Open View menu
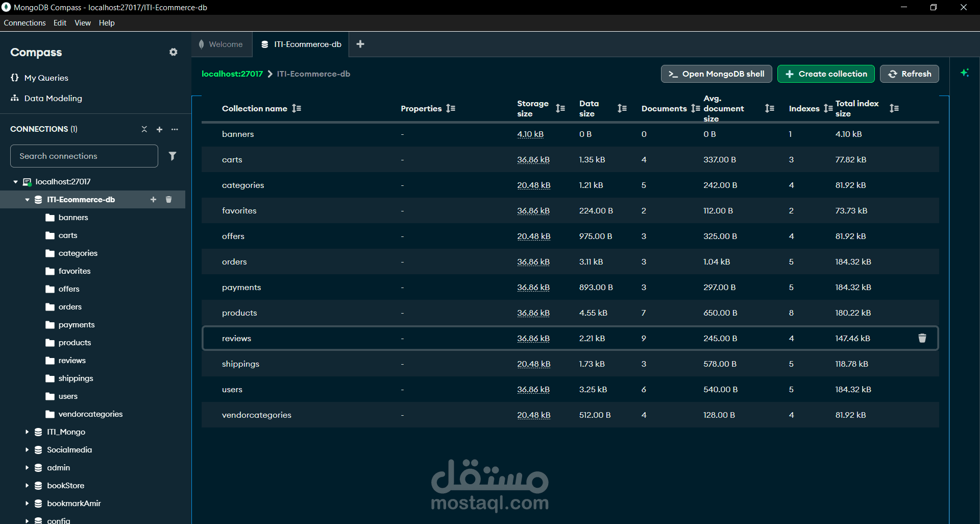 coord(83,23)
